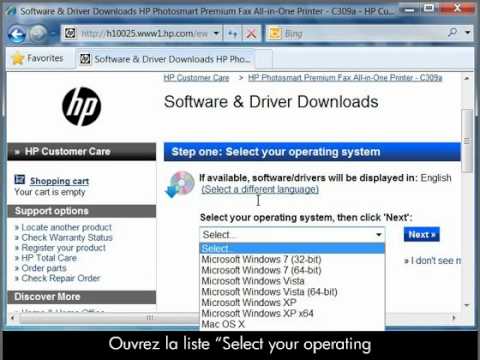Click the horizontal scrollbar left arrow

pyautogui.click(x=12, y=318)
